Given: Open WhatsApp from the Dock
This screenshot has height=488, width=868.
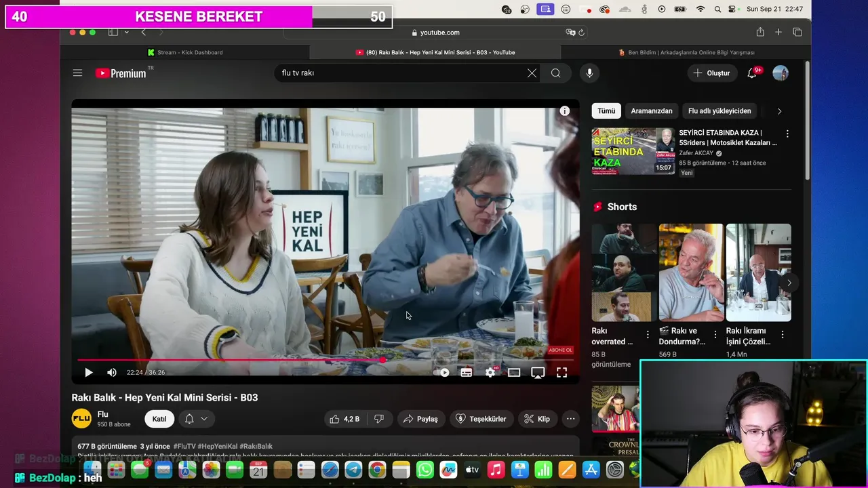Looking at the screenshot, I should [425, 469].
